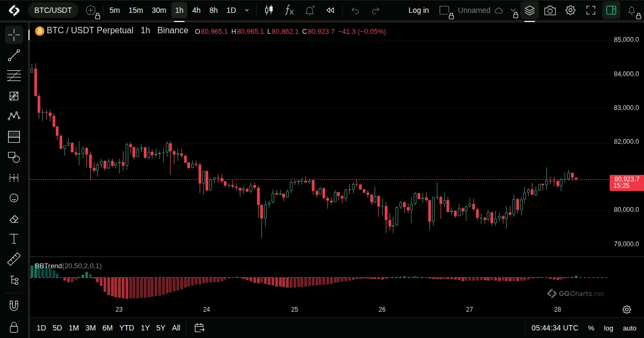Start bar replay mode

(331, 10)
